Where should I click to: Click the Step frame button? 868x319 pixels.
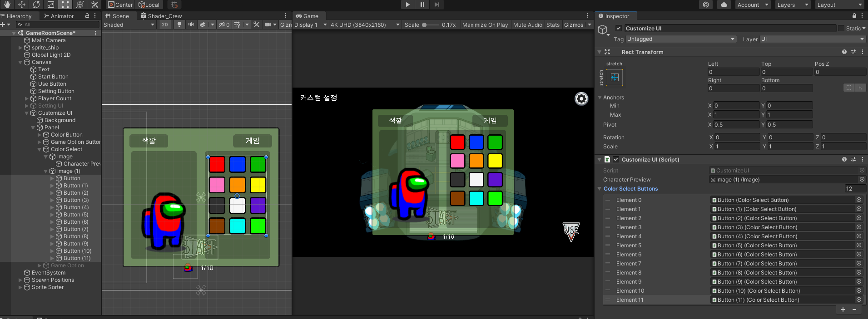pos(436,5)
